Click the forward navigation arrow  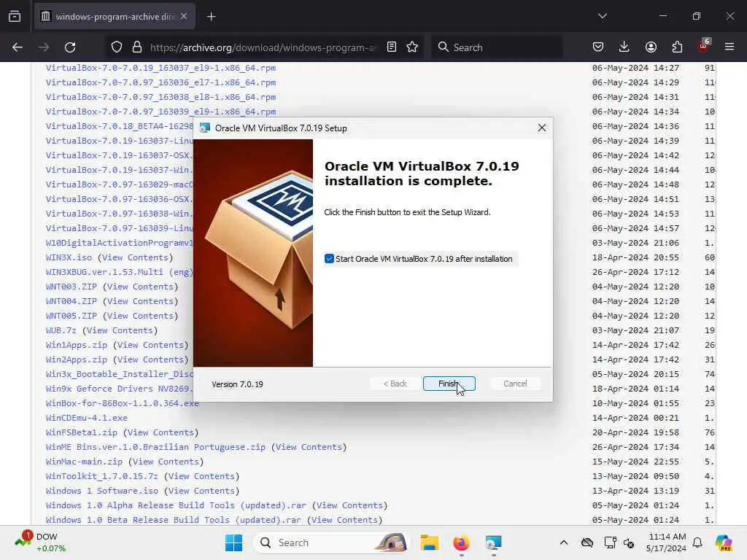click(x=44, y=47)
